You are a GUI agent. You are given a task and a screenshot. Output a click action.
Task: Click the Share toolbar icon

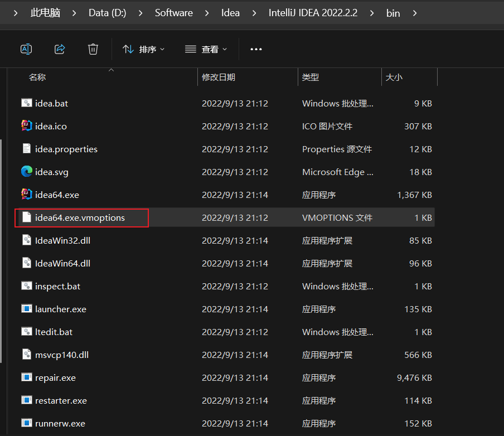click(x=60, y=49)
